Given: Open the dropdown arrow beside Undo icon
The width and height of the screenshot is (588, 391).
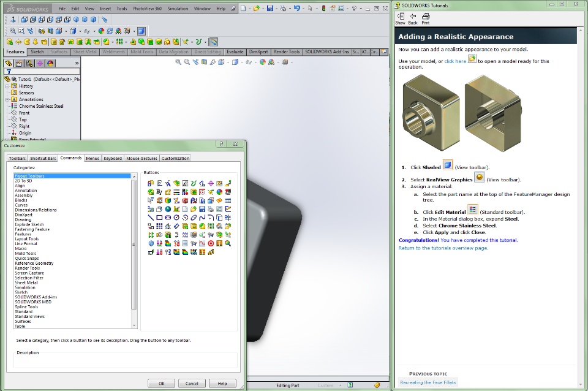Looking at the screenshot, I should coord(303,8).
